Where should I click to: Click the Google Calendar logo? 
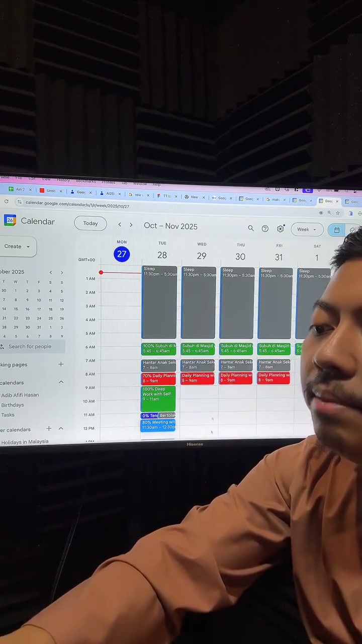click(x=10, y=220)
